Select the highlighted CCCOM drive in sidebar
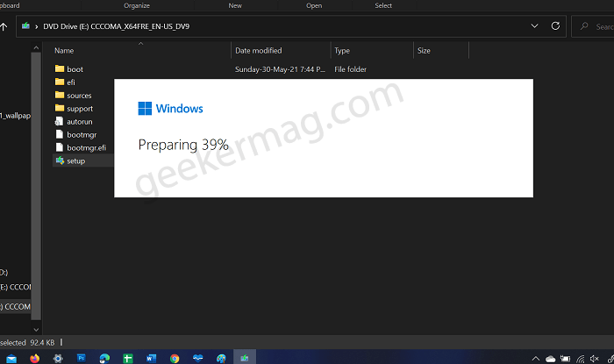The image size is (614, 364). [x=15, y=306]
